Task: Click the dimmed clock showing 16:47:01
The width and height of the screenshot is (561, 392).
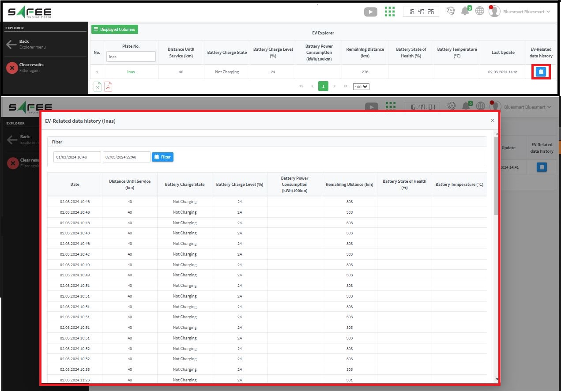Action: [x=422, y=107]
